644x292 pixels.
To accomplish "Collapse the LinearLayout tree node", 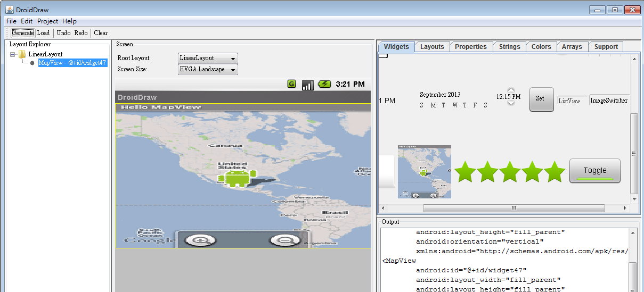I will pyautogui.click(x=13, y=54).
